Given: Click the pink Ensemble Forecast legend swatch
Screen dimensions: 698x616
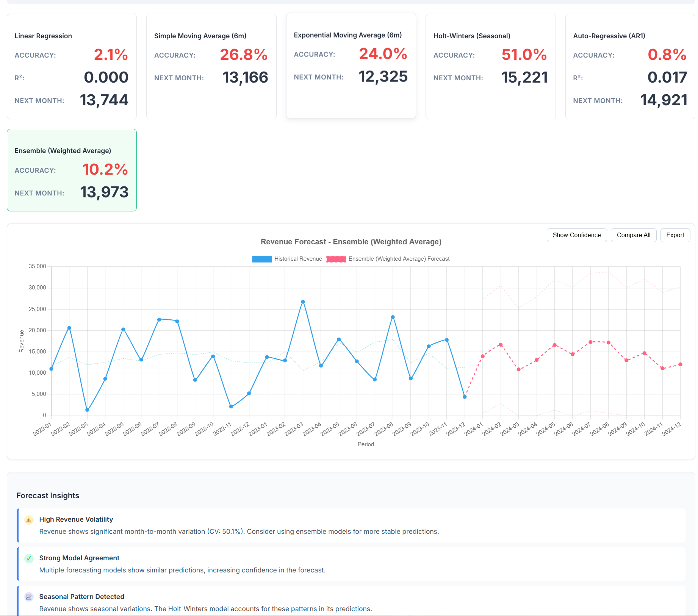Looking at the screenshot, I should click(336, 259).
